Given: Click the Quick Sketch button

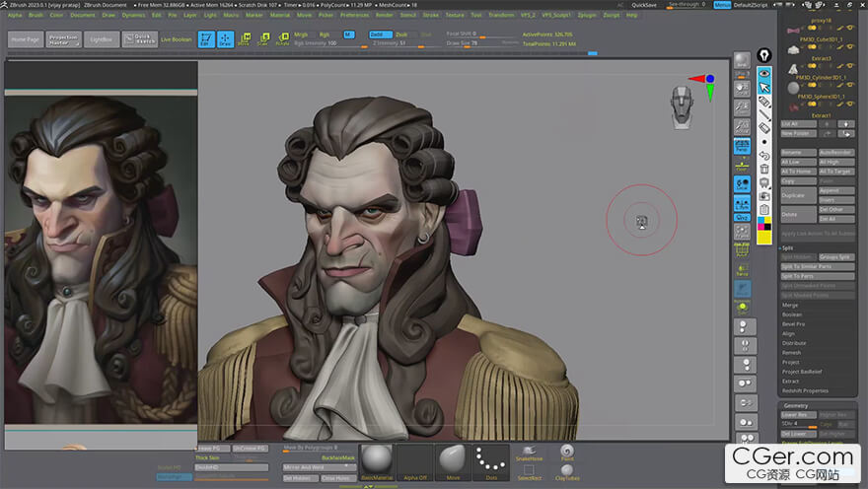Looking at the screenshot, I should 139,39.
